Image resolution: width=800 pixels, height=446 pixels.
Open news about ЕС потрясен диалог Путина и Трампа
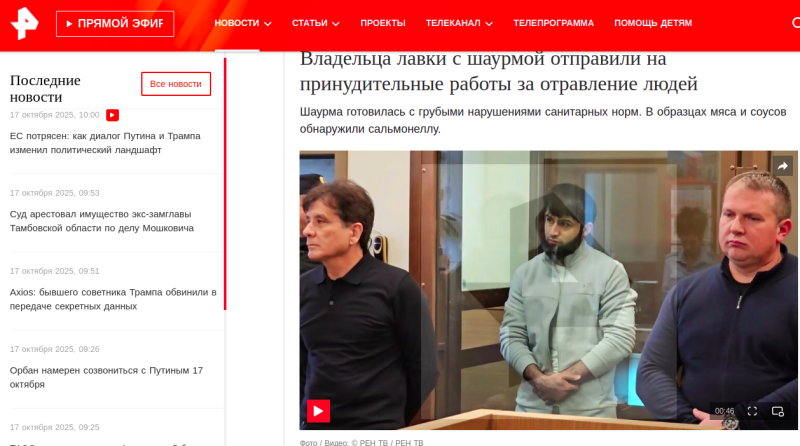(105, 143)
